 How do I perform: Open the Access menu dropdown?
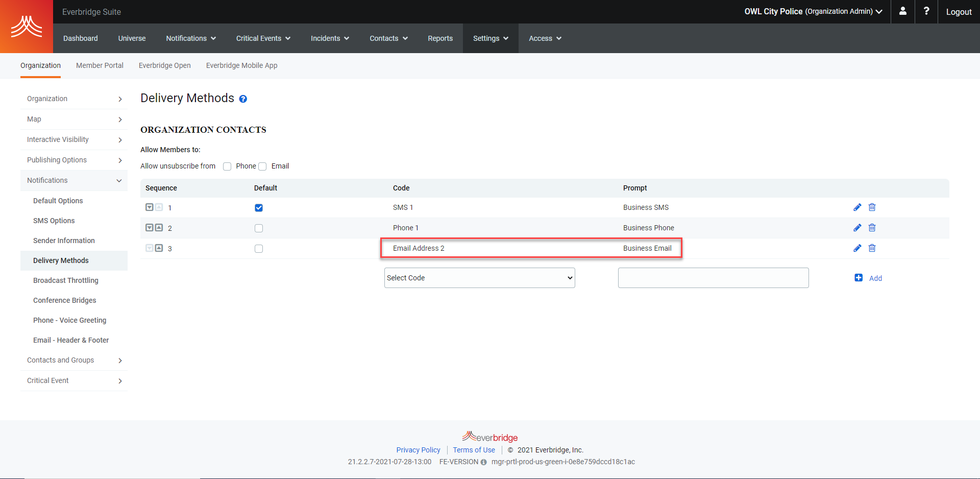point(545,38)
